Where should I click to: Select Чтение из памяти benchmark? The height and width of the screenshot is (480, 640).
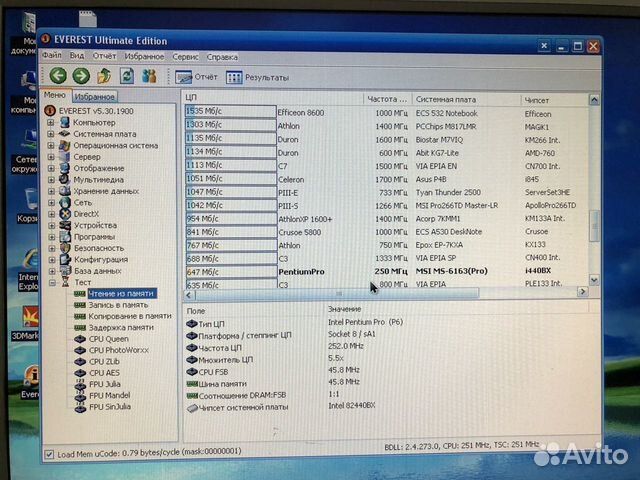(x=121, y=293)
